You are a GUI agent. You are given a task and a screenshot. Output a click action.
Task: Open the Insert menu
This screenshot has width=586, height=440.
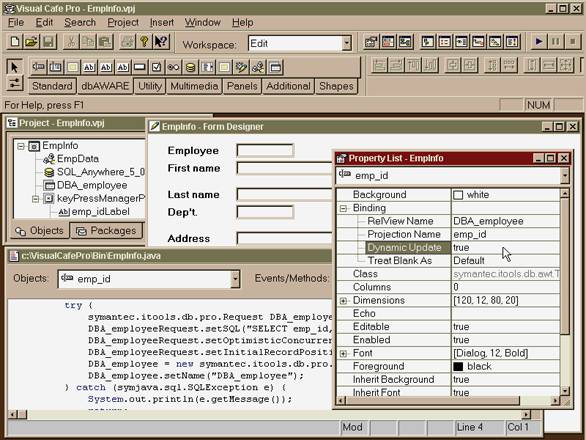pos(161,23)
